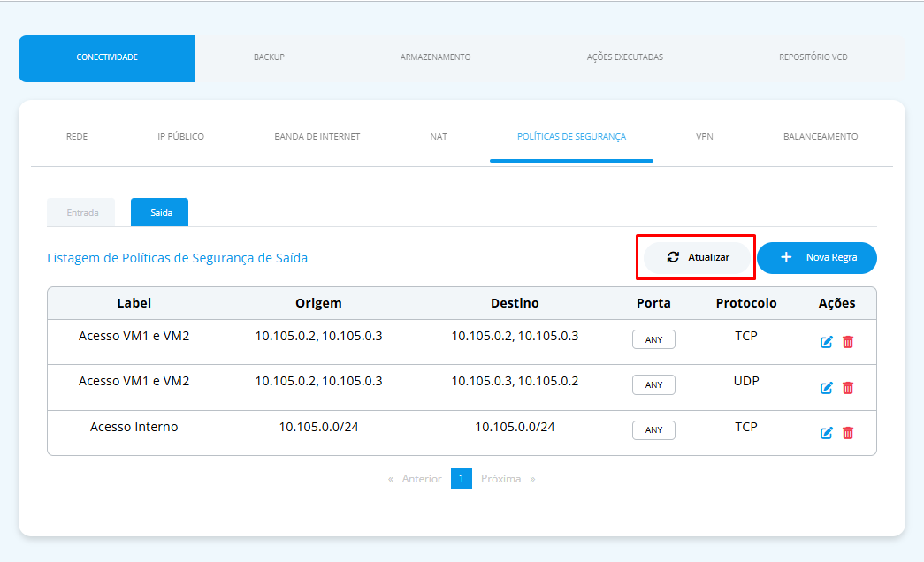Edit the Acesso Interno rule
This screenshot has height=562, width=924.
tap(826, 433)
